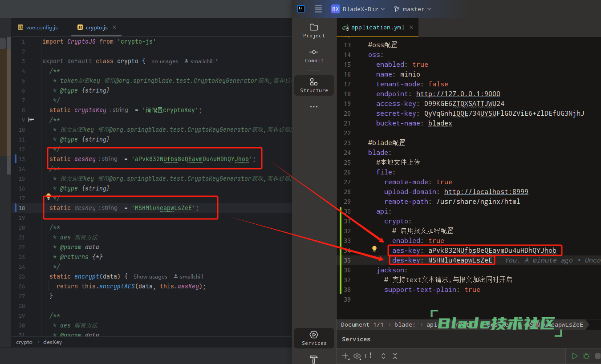The image size is (601, 364).
Task: Expand all services in the tree
Action: 383,356
